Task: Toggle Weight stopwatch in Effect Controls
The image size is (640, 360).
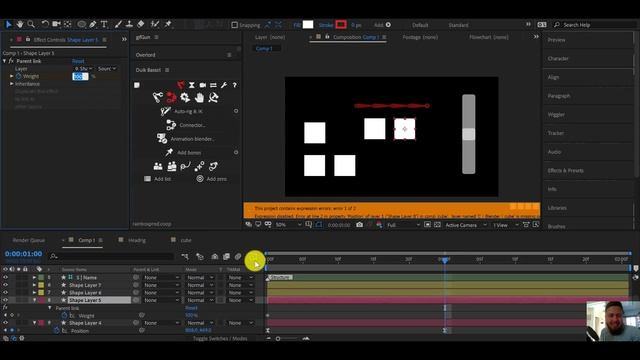Action: 18,76
